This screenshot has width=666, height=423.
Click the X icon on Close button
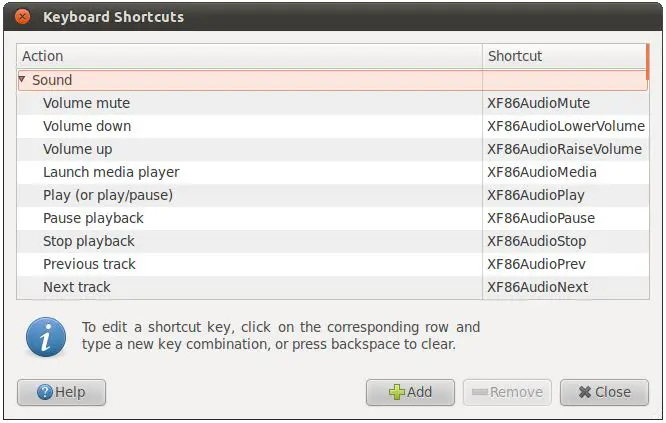pyautogui.click(x=582, y=392)
